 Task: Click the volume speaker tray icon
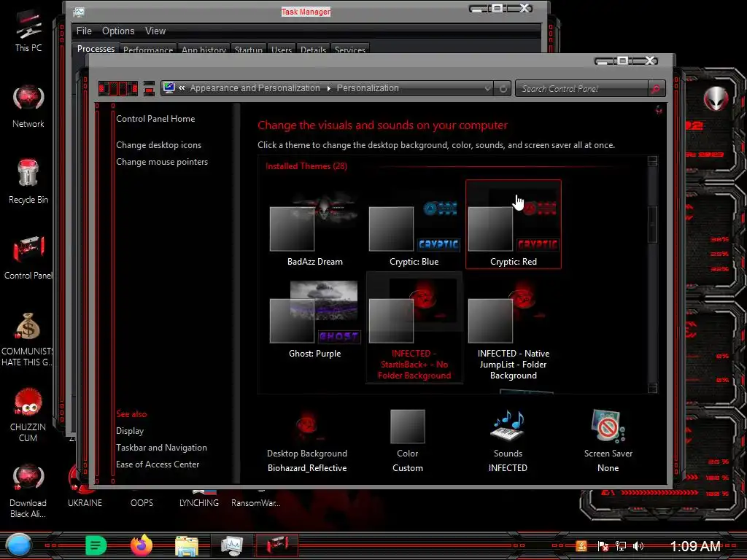pos(638,546)
